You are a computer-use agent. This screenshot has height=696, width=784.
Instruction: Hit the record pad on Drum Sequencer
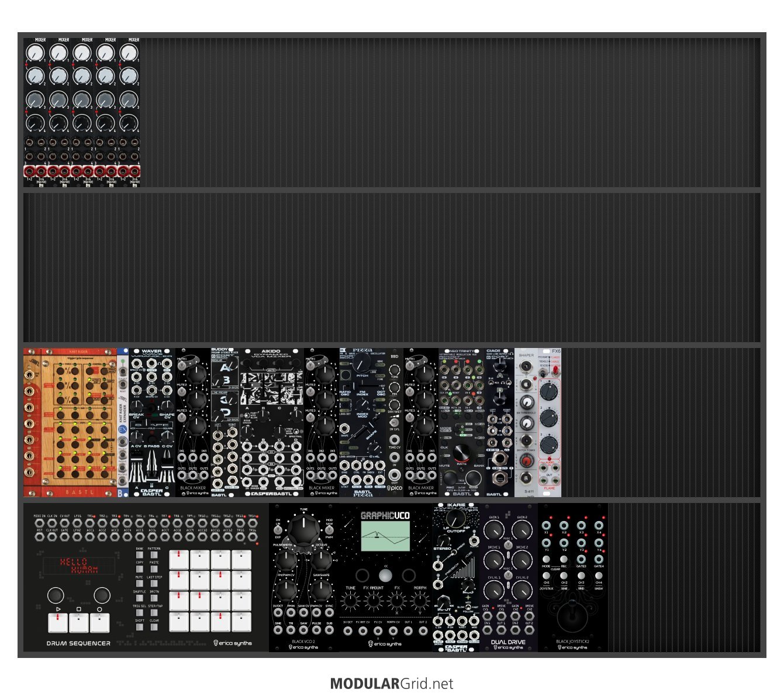click(x=100, y=623)
